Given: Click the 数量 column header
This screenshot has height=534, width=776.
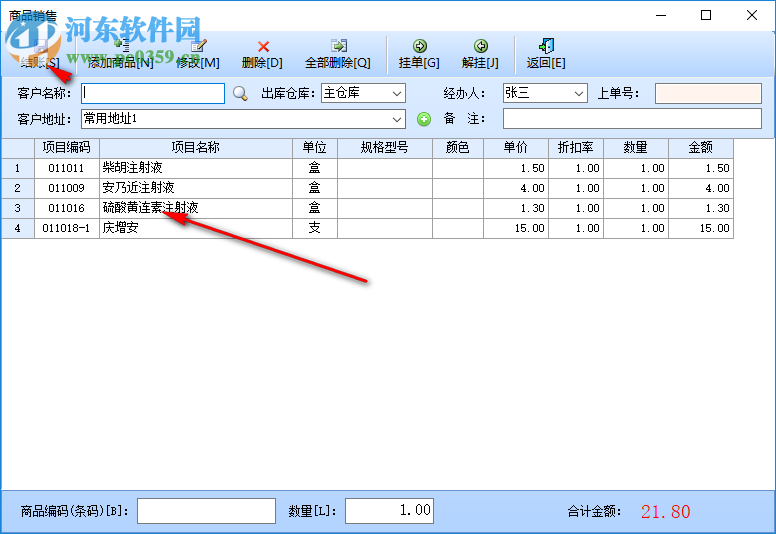Looking at the screenshot, I should tap(636, 148).
